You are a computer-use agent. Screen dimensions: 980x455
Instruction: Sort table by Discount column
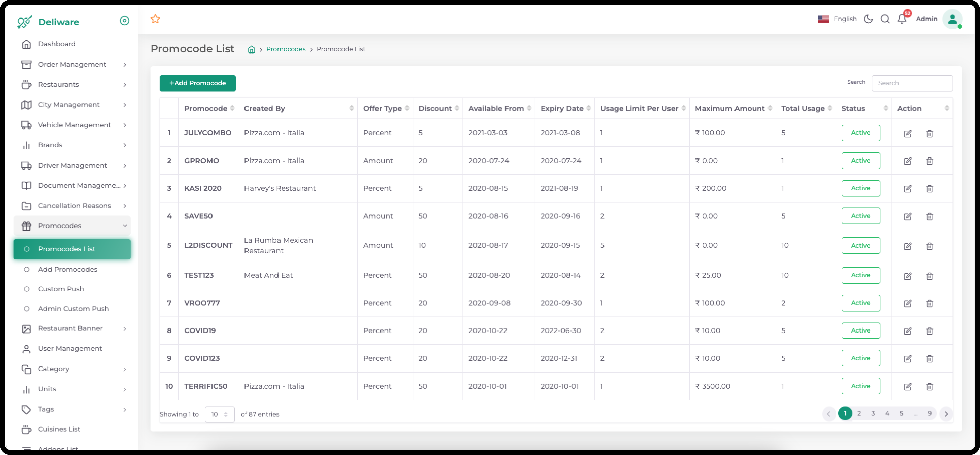[438, 109]
